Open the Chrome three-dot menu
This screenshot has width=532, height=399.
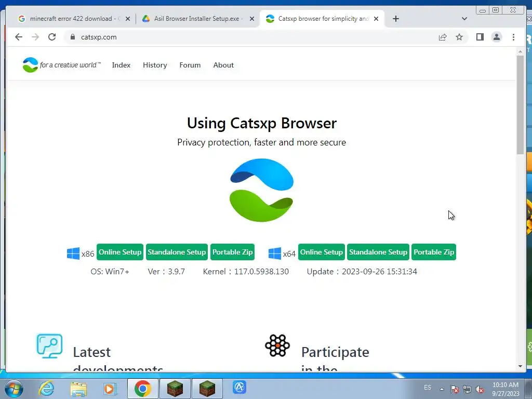pyautogui.click(x=513, y=37)
